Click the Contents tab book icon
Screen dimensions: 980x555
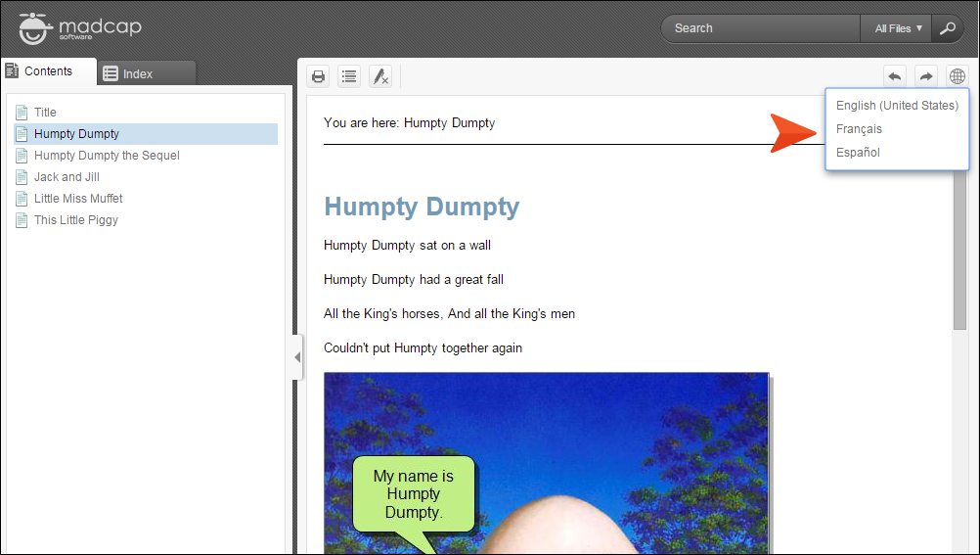tap(12, 70)
